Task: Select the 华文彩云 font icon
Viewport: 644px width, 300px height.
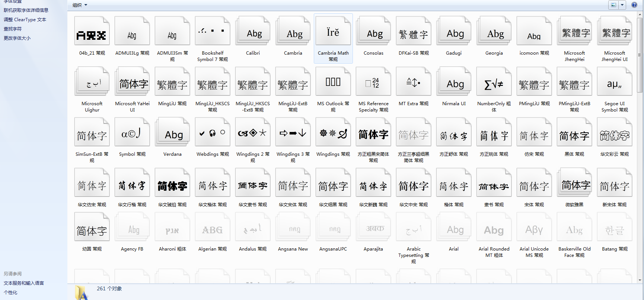Action: [x=615, y=132]
